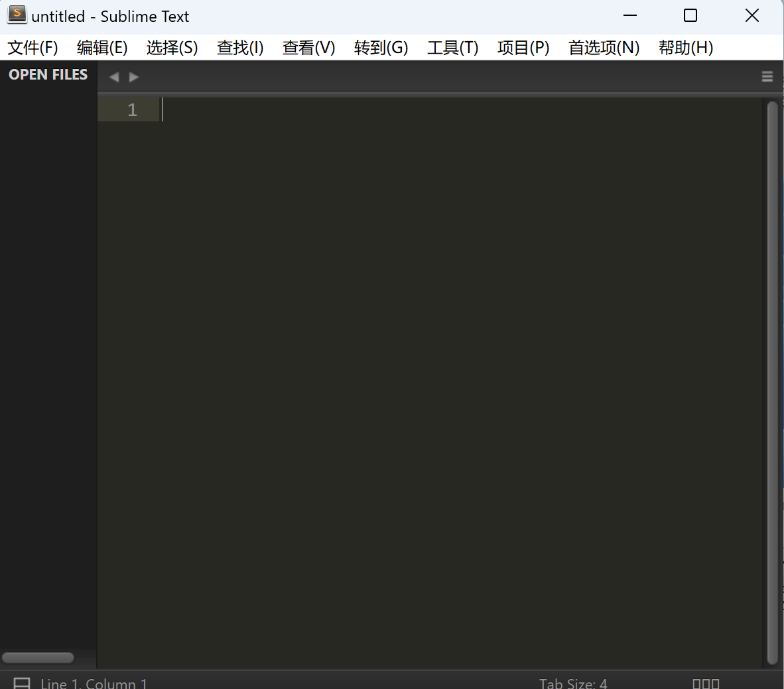The height and width of the screenshot is (689, 784).
Task: Click the next tab right arrow
Action: 134,77
